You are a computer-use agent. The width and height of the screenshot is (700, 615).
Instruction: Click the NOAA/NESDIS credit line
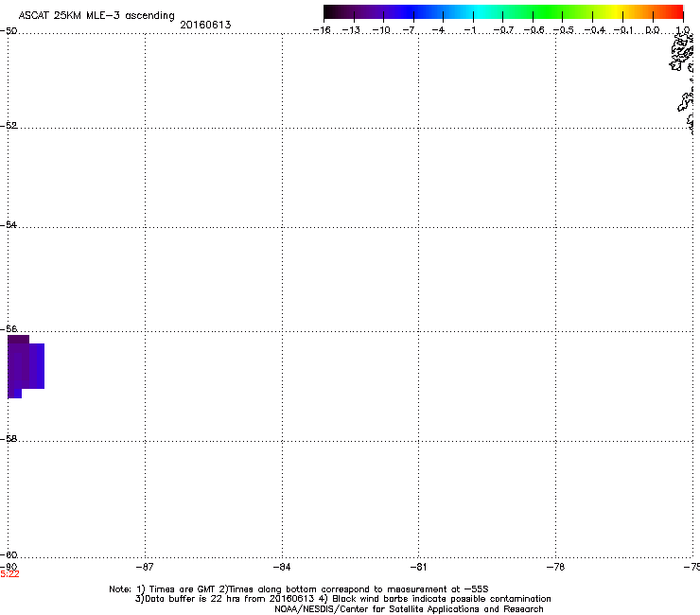pos(409,609)
